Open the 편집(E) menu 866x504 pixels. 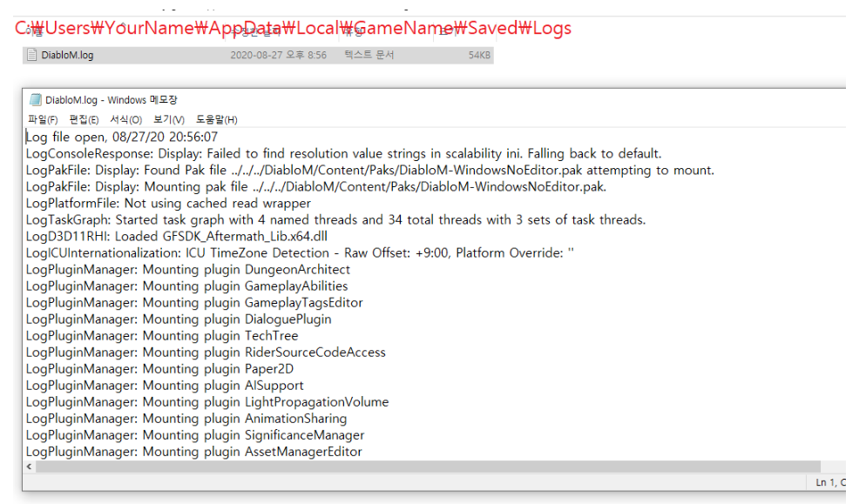click(84, 119)
